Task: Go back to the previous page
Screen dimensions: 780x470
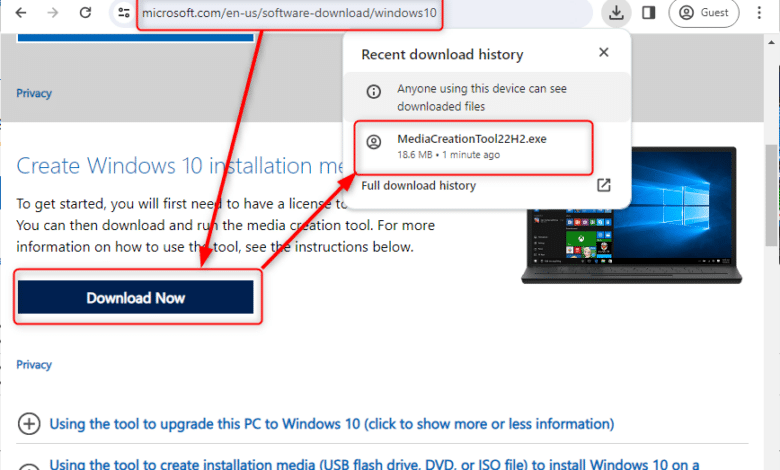Action: 21,12
